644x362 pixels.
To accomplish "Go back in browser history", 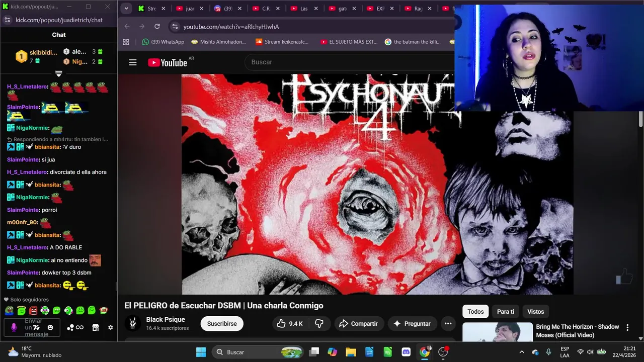I will click(x=127, y=26).
